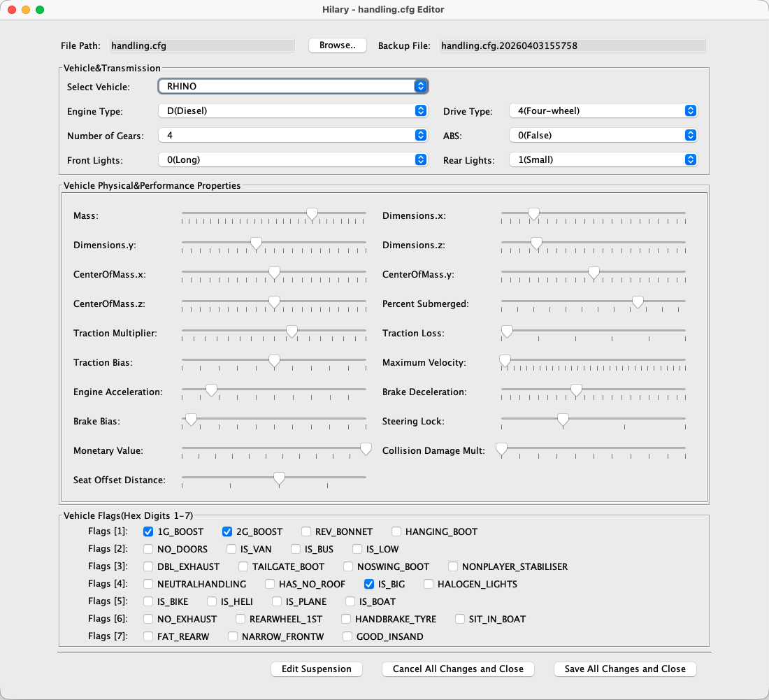The image size is (769, 700).
Task: Expand the Drive Type dropdown
Action: click(603, 110)
